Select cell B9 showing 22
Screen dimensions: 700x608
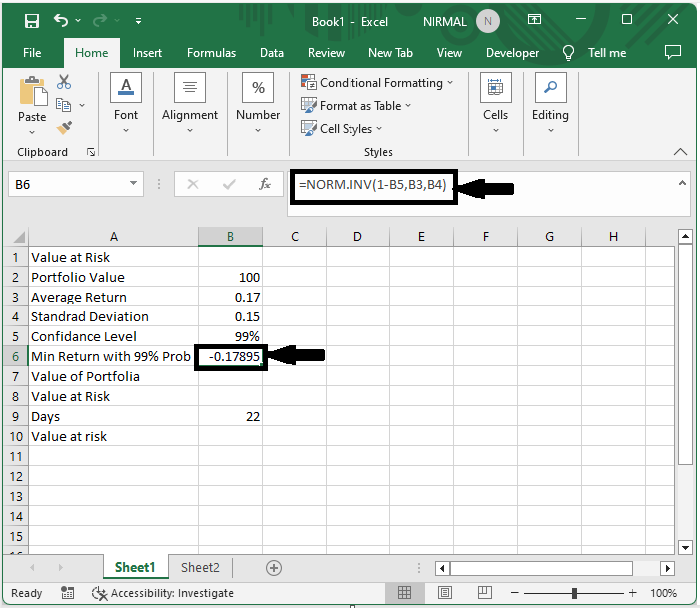click(230, 416)
